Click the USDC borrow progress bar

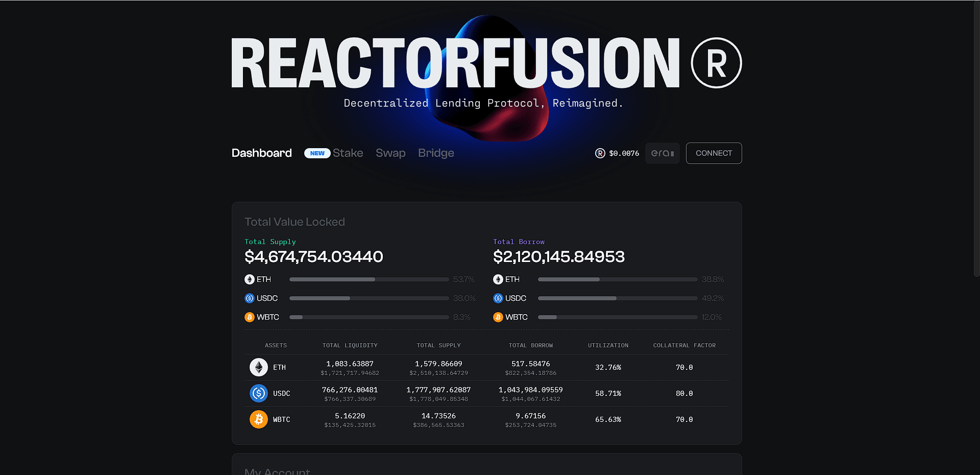(618, 298)
